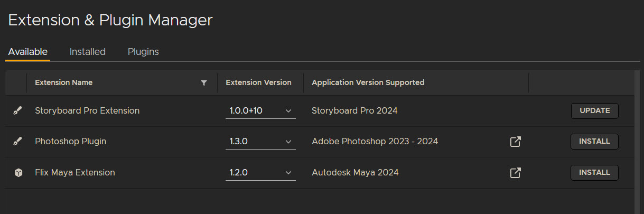Click the Application Version Supported column header
This screenshot has width=644, height=214.
tap(368, 83)
